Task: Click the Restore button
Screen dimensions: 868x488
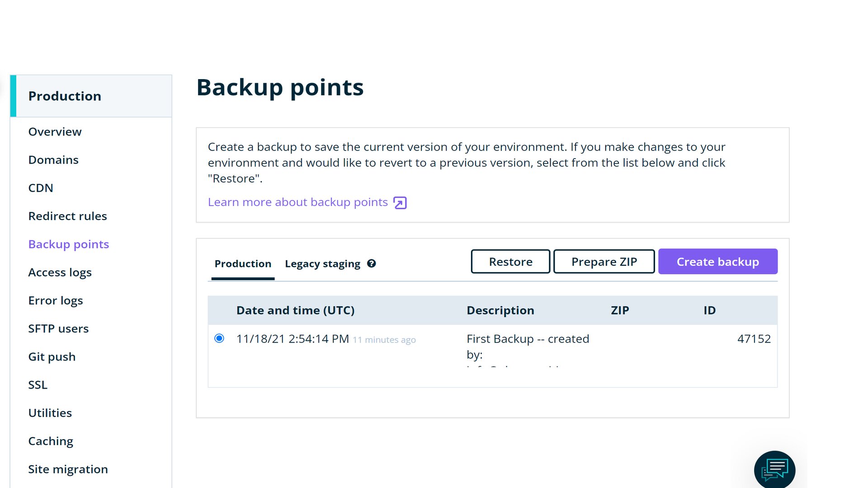Action: pos(510,262)
